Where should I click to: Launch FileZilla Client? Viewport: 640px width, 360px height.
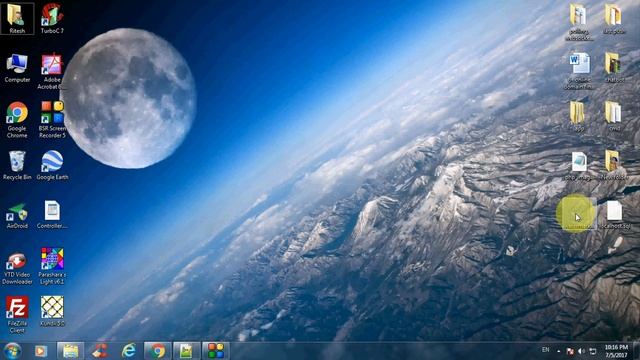click(17, 314)
